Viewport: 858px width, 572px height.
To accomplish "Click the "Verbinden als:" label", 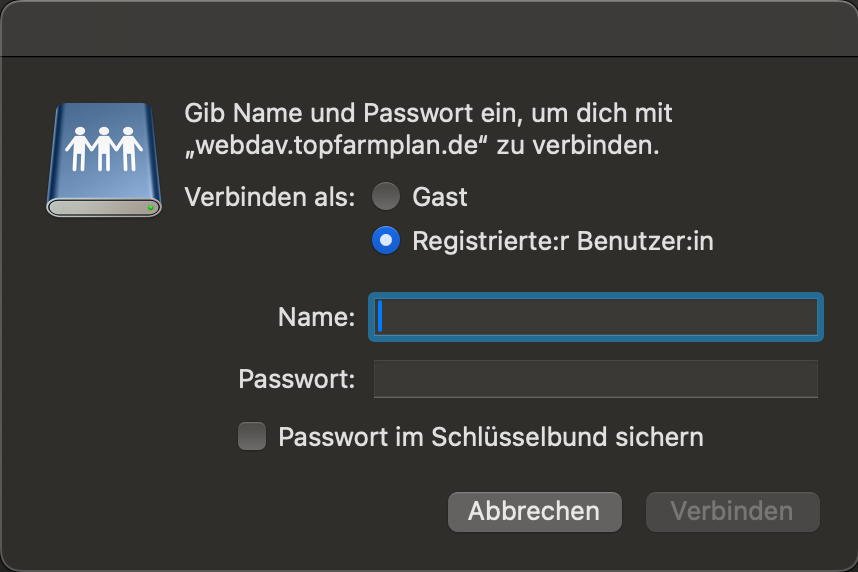I will 270,197.
